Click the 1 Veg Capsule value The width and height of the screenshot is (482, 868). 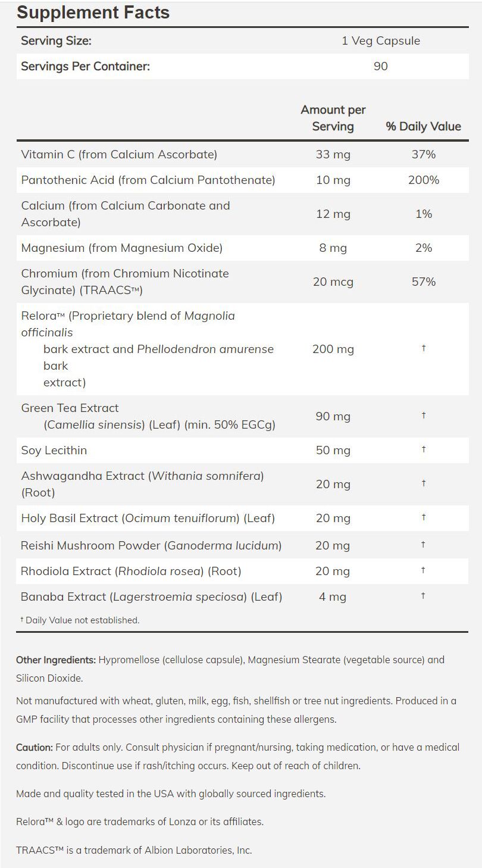click(380, 41)
